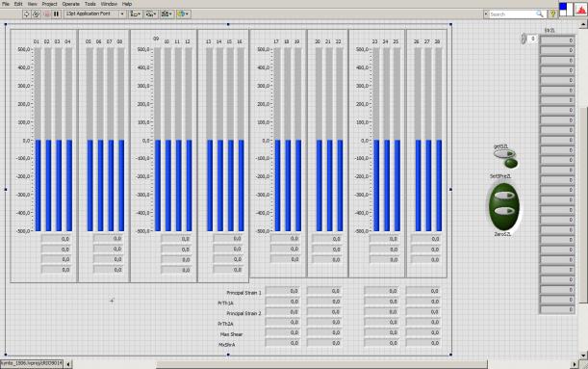The image size is (588, 369).
Task: Pause the VI with the pause icon
Action: (x=56, y=14)
